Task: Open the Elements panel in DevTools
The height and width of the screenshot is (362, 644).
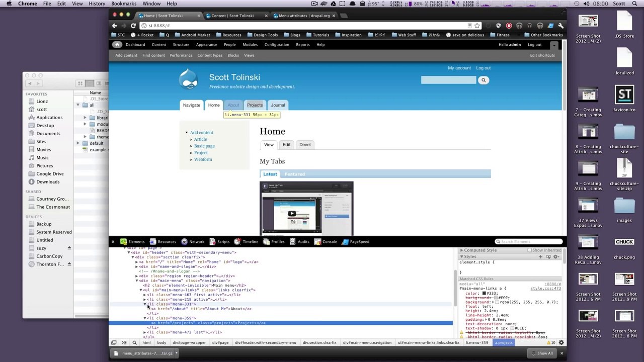Action: (x=132, y=242)
